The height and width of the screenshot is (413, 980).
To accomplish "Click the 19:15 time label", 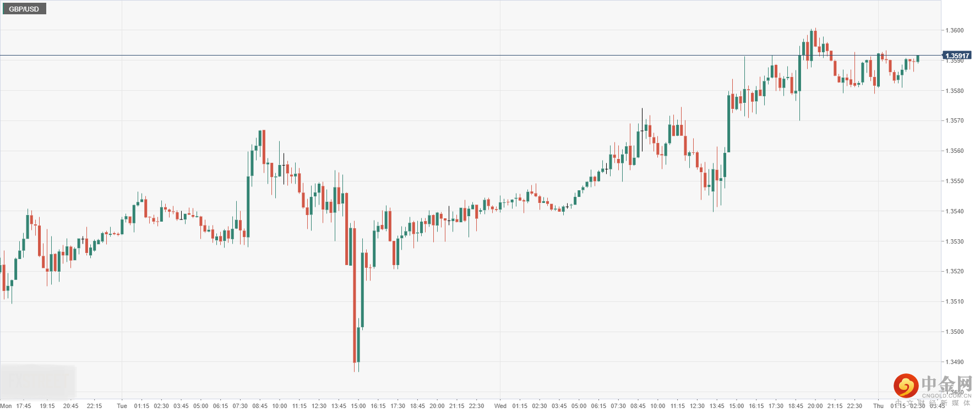I will [x=47, y=406].
